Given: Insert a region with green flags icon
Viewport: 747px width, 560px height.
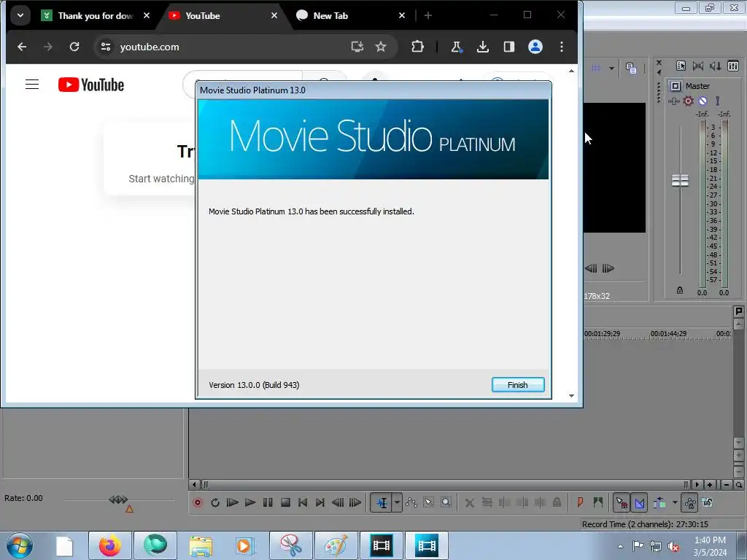Looking at the screenshot, I should click(598, 502).
